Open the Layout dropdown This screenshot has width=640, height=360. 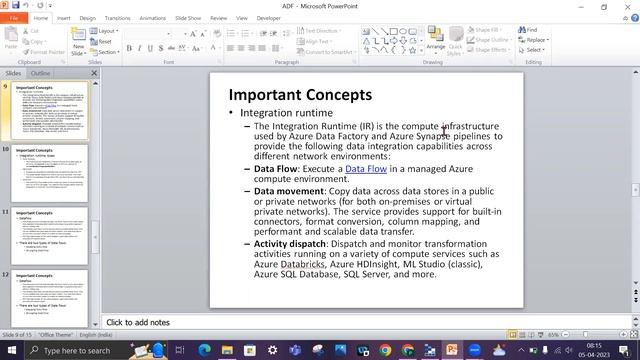104,31
